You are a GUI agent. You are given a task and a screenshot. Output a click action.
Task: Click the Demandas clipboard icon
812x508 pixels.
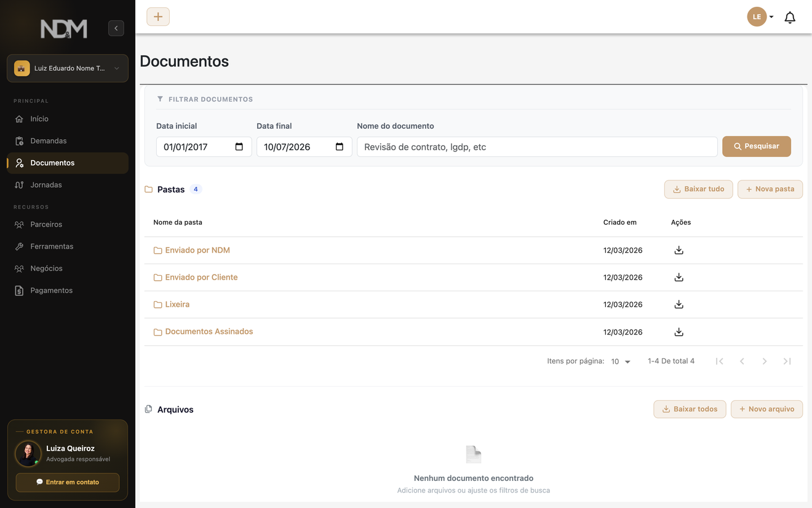coord(19,141)
